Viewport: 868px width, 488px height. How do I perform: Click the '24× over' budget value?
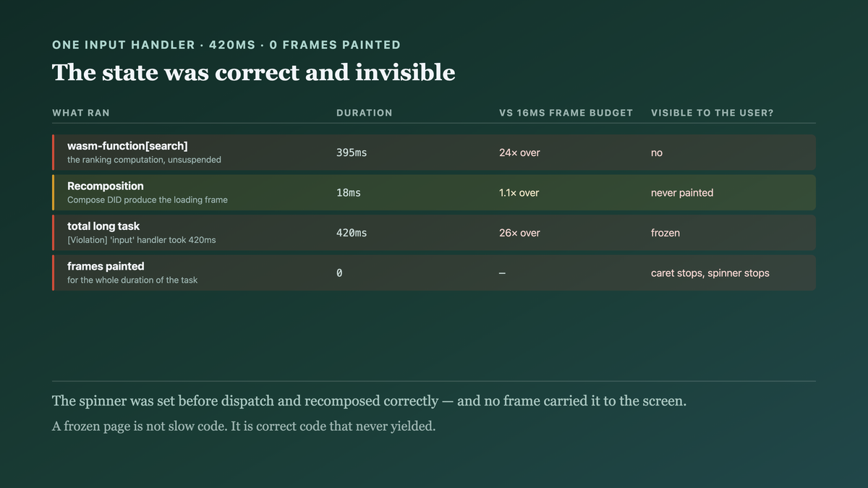[x=519, y=153]
